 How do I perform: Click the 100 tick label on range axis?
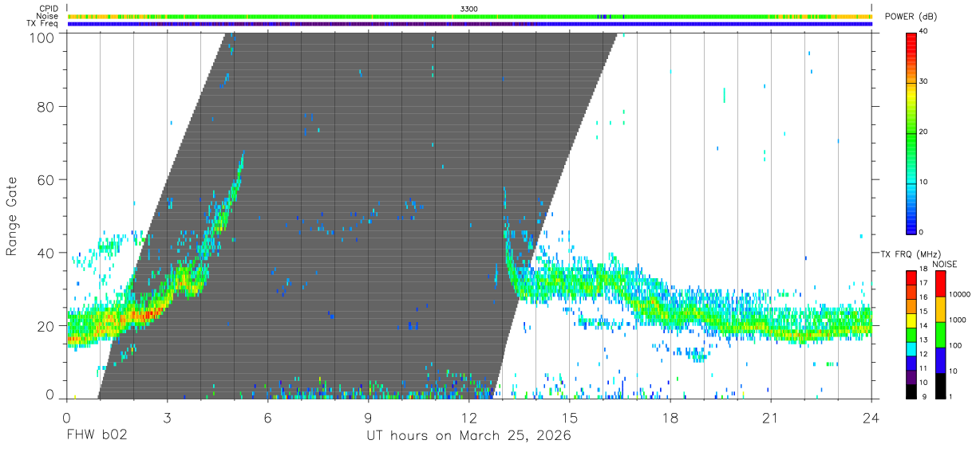43,37
